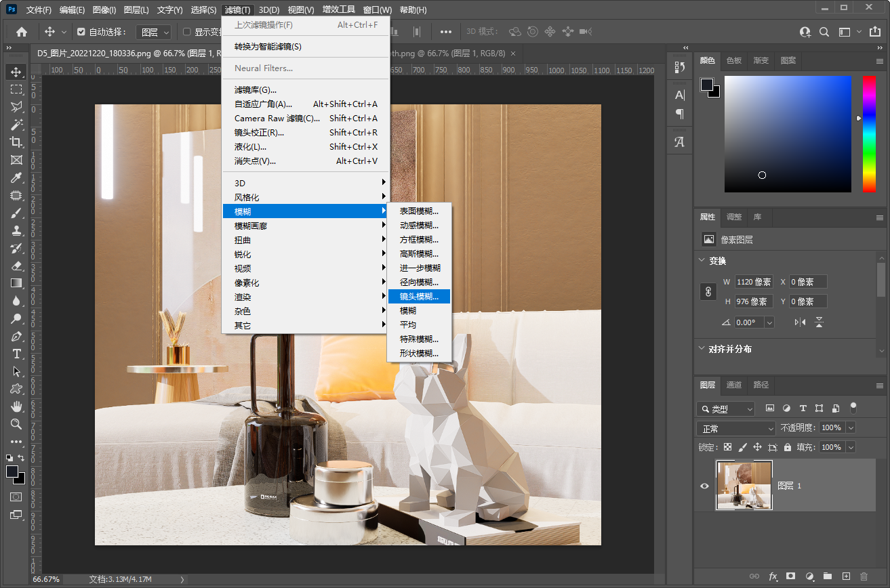Screen dimensions: 890x588
Task: Switch to the 色板 tab
Action: (734, 60)
